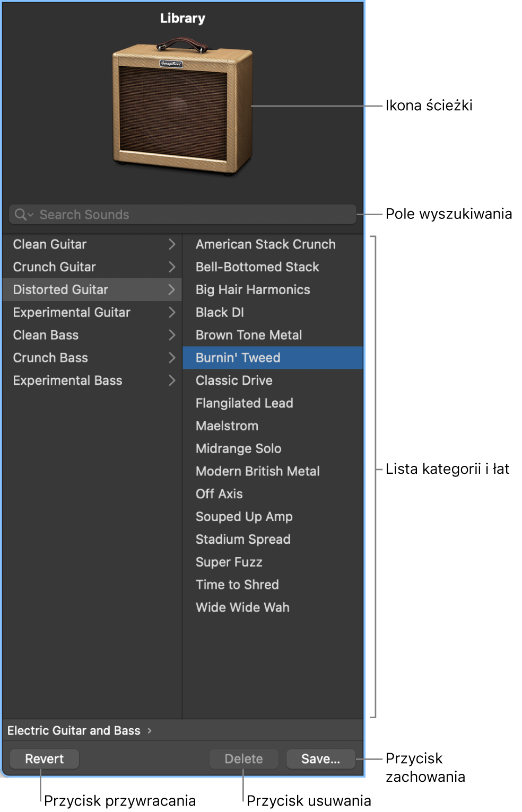522x812 pixels.
Task: Expand the Clean Guitar category chevron
Action: click(171, 244)
